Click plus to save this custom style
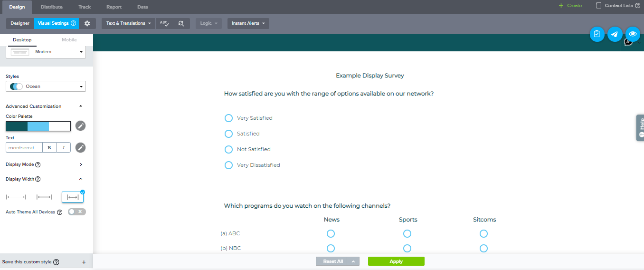Image resolution: width=644 pixels, height=270 pixels. click(x=84, y=262)
